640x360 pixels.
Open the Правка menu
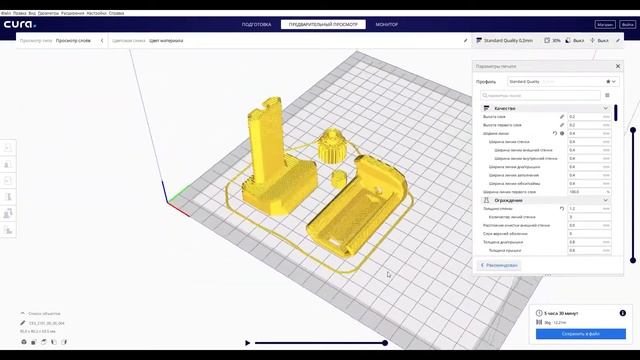20,13
